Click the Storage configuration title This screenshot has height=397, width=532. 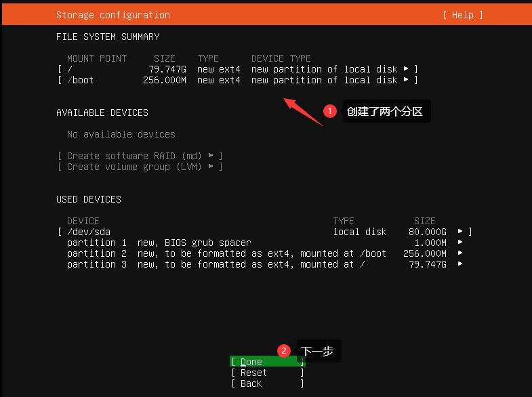(x=113, y=15)
